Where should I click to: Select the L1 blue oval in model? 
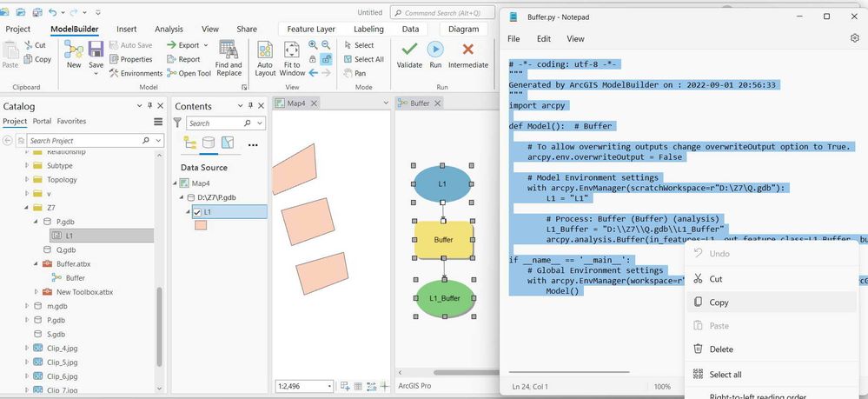coord(442,184)
